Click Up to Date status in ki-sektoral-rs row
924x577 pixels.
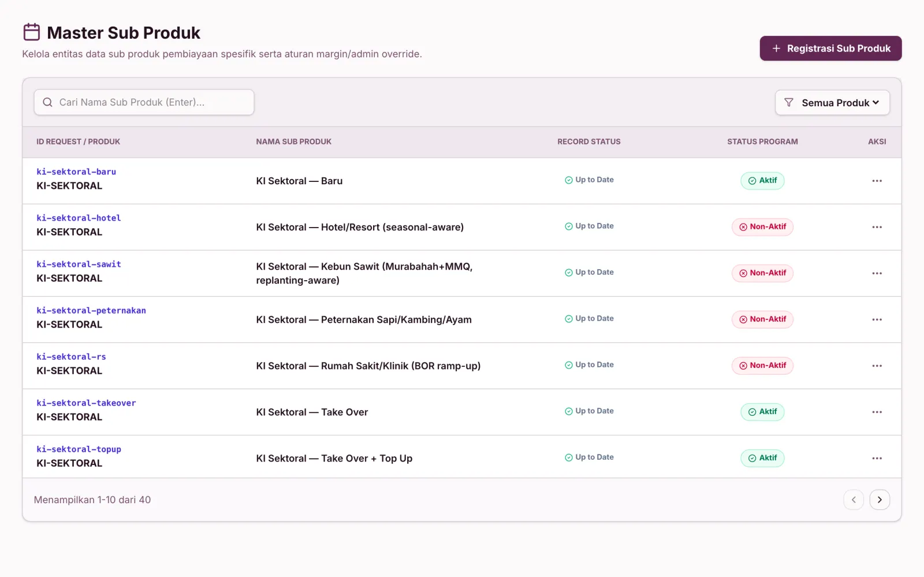coord(589,364)
